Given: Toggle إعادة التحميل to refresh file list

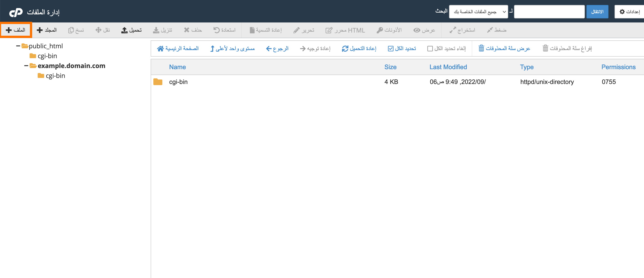Looking at the screenshot, I should click(x=359, y=49).
